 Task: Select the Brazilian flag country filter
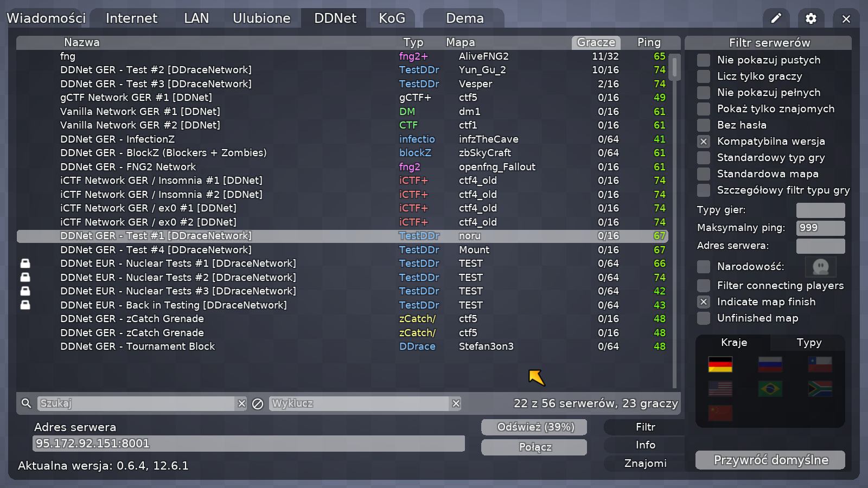[770, 389]
